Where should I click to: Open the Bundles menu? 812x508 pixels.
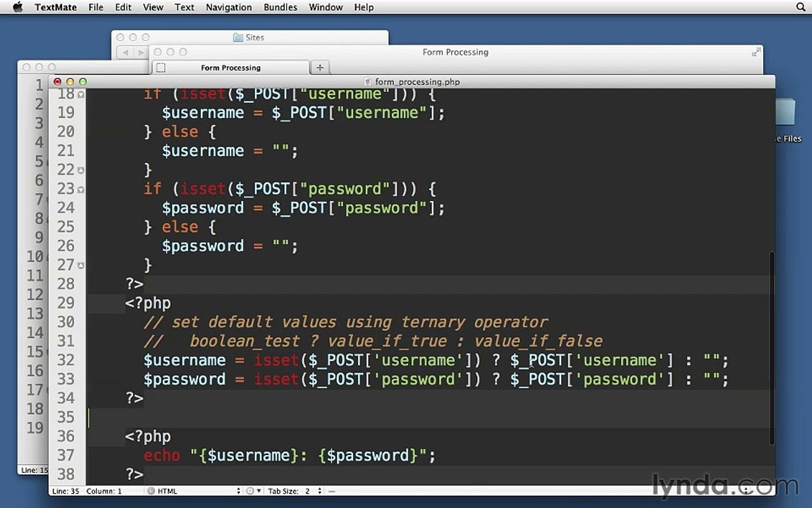tap(280, 7)
